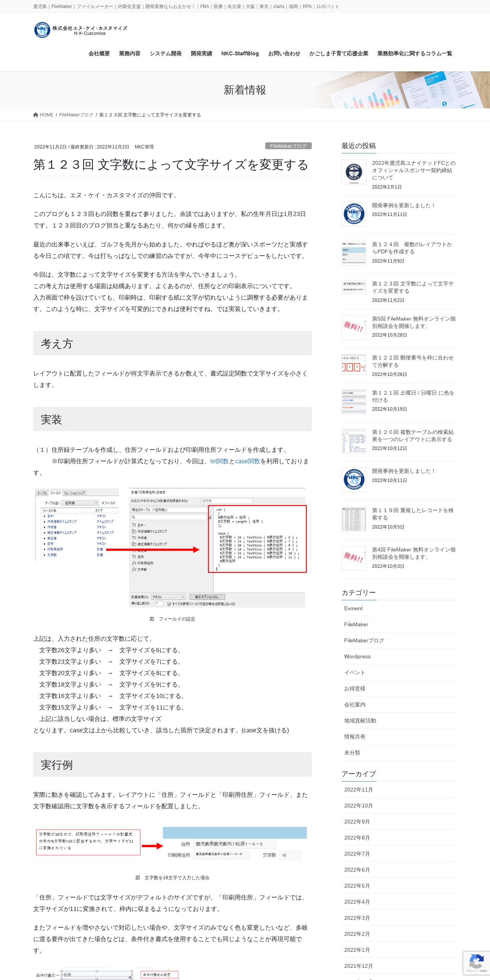Open かごしま子育て応援企業 menu item
Viewport: 490px width, 980px height.
click(339, 53)
